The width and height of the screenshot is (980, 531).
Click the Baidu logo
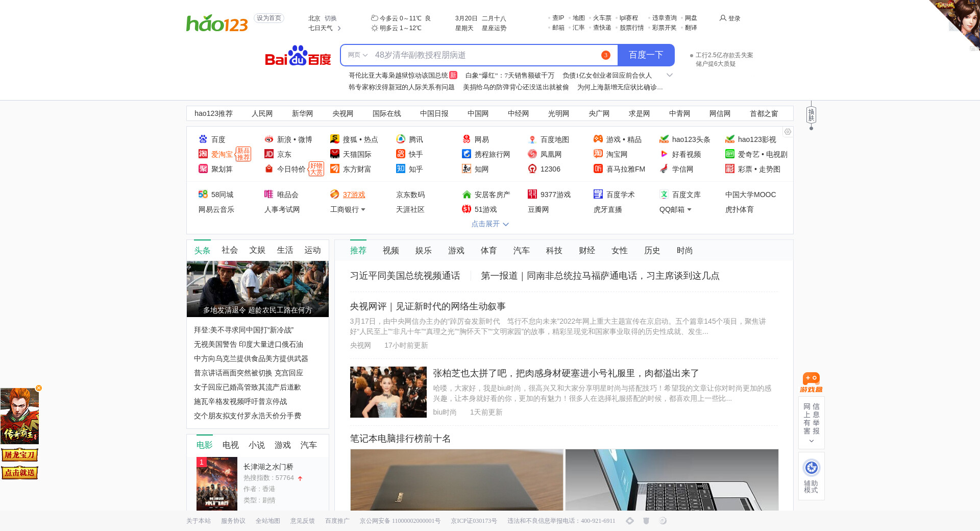coord(298,56)
